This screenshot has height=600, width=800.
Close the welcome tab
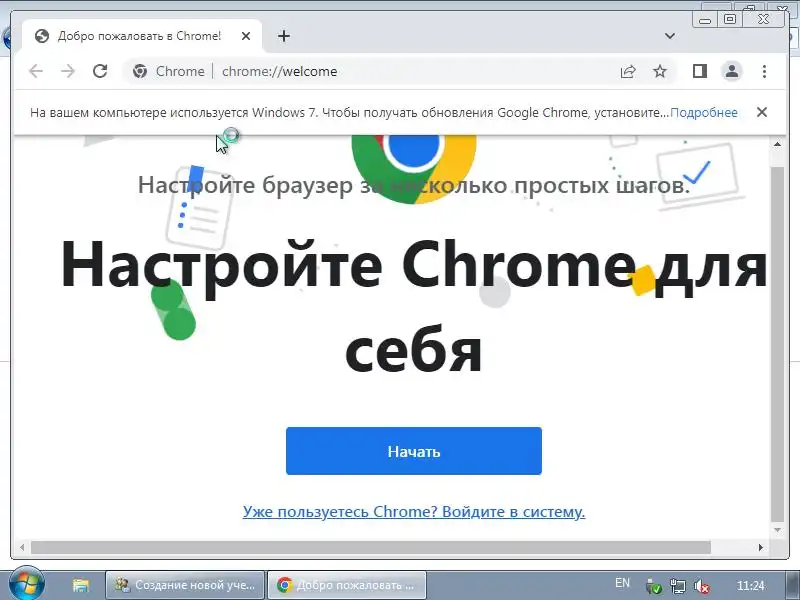[245, 36]
